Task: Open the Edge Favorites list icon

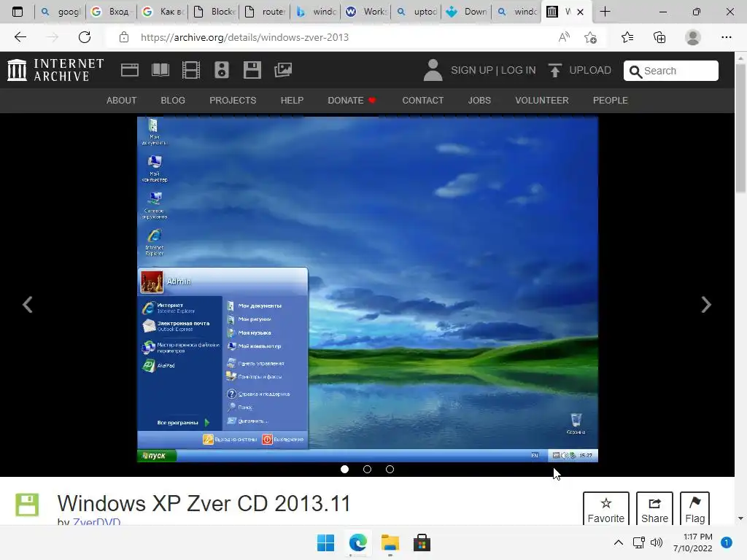Action: coord(627,37)
